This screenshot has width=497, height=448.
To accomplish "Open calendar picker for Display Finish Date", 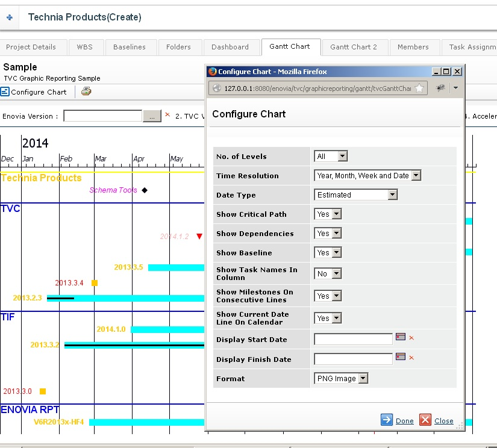I will [x=401, y=357].
